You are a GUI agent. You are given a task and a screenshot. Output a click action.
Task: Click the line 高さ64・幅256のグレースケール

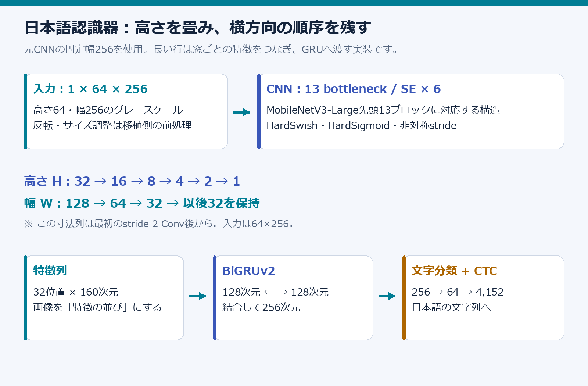pyautogui.click(x=108, y=110)
